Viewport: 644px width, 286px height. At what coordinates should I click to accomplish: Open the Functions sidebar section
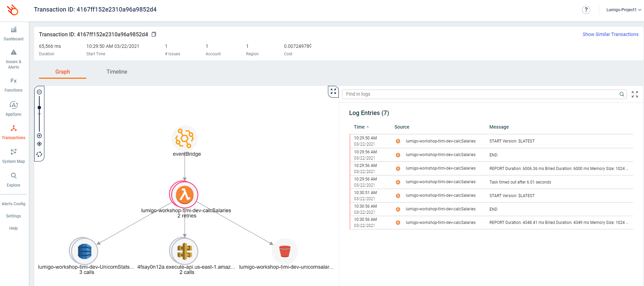[14, 85]
